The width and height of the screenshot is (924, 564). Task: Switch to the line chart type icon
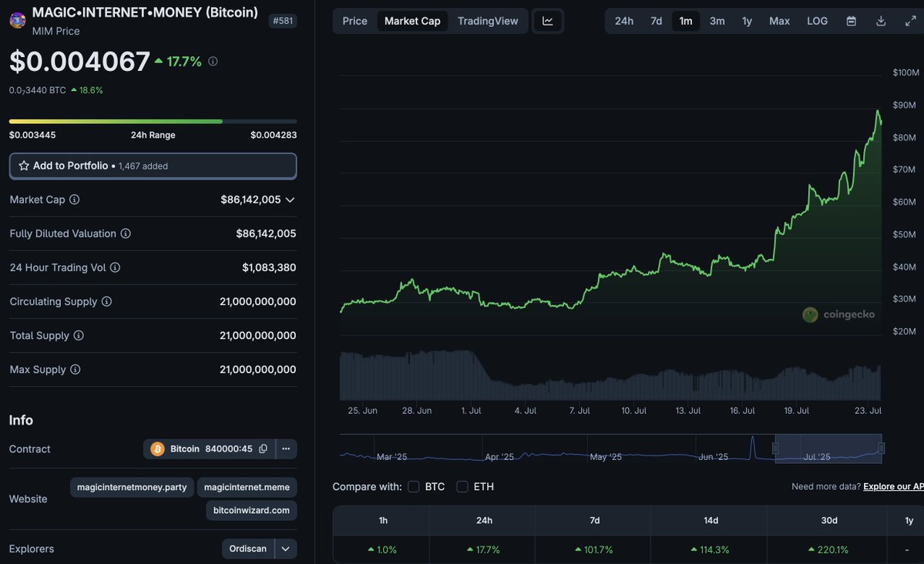pyautogui.click(x=547, y=22)
